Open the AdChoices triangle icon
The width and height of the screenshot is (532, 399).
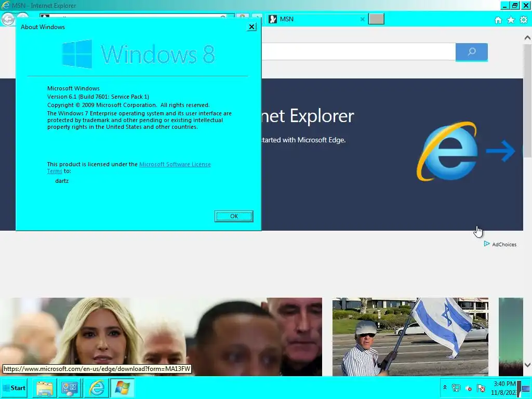486,244
